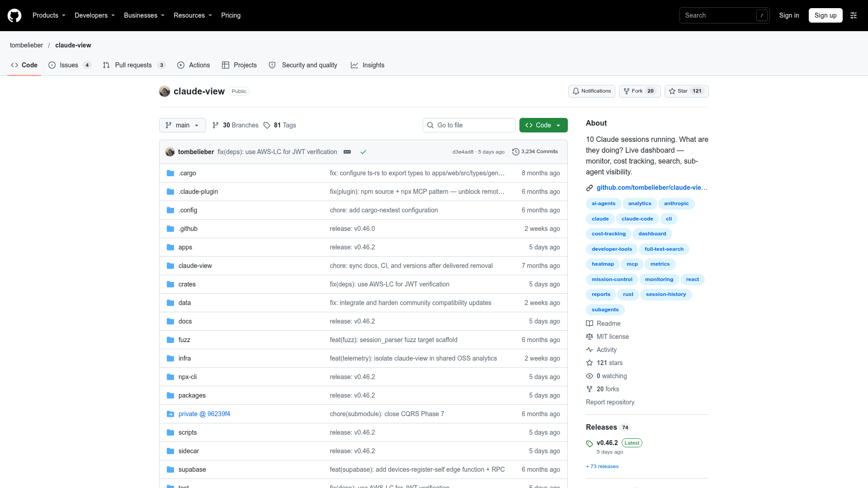Star the repository
This screenshot has height=488, width=868.
pyautogui.click(x=686, y=91)
